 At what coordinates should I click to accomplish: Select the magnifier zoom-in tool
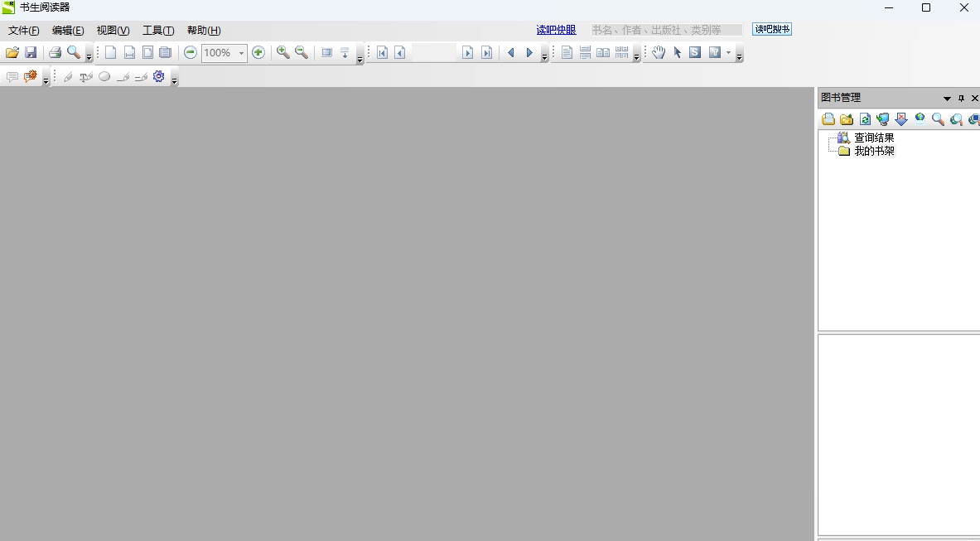pos(282,52)
